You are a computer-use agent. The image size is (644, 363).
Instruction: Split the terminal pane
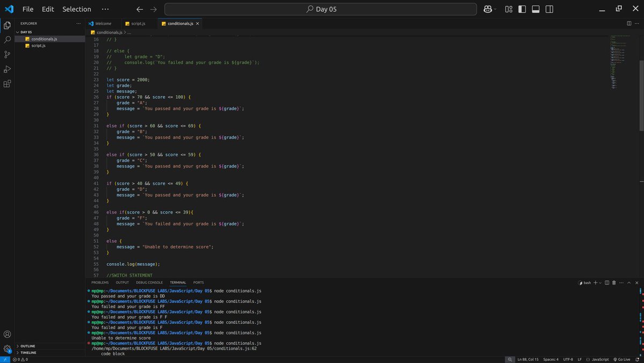point(607,282)
